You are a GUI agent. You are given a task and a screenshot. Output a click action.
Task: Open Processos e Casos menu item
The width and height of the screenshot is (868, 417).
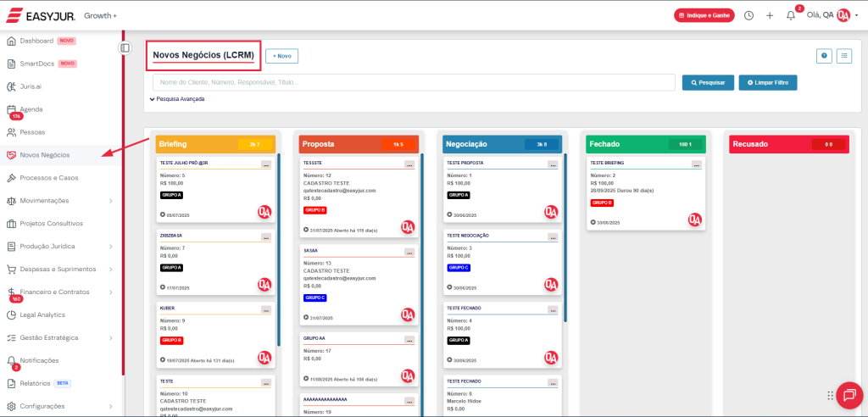click(x=48, y=178)
